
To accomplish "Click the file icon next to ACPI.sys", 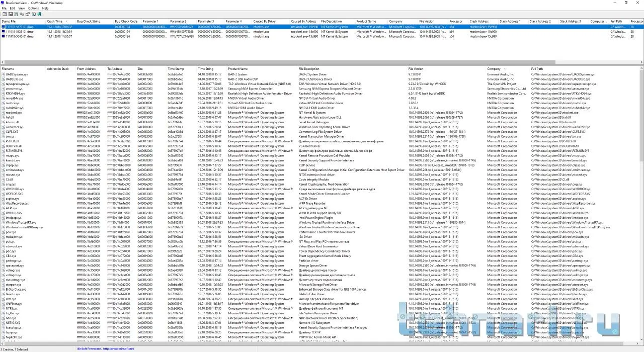I will point(3,208).
